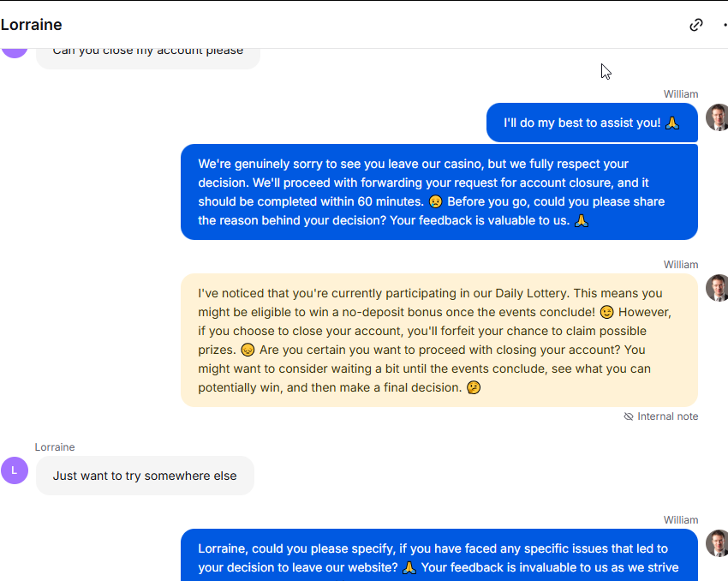Click the hidden-eye Internal note icon
728x581 pixels.
click(x=628, y=416)
